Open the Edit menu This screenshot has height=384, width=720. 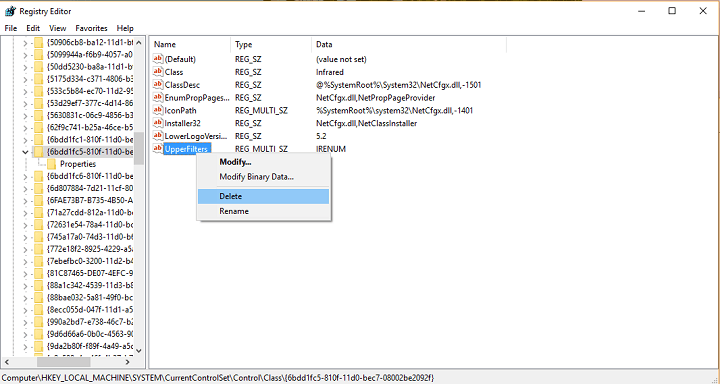(33, 28)
